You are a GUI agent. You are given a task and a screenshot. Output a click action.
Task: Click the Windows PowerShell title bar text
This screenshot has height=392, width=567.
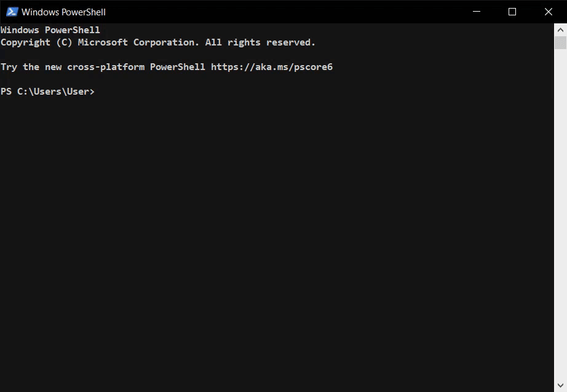coord(63,12)
